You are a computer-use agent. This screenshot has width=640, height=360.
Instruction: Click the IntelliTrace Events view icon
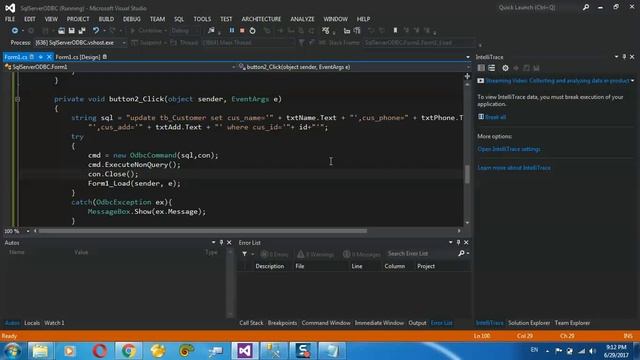(481, 68)
